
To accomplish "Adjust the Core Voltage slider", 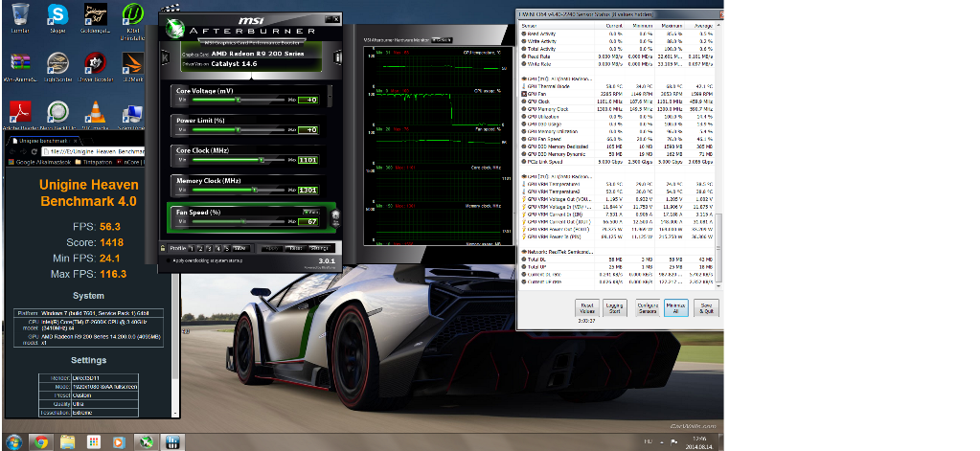I will click(x=239, y=100).
